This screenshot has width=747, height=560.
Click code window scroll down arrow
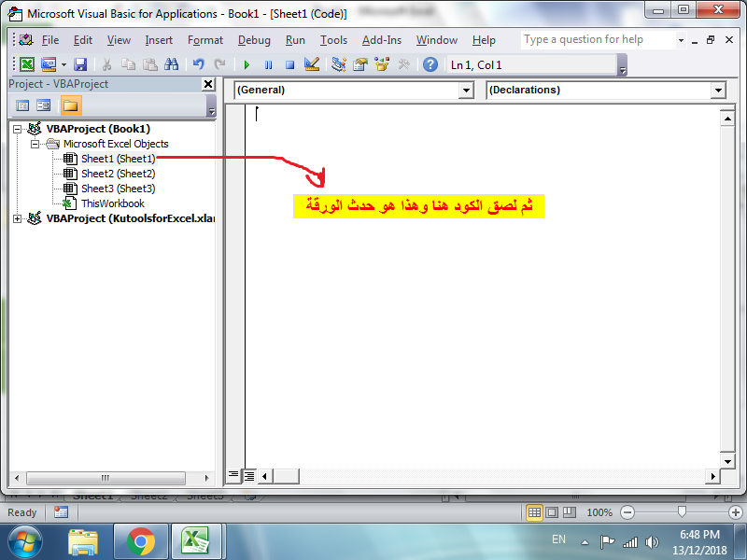pyautogui.click(x=727, y=461)
